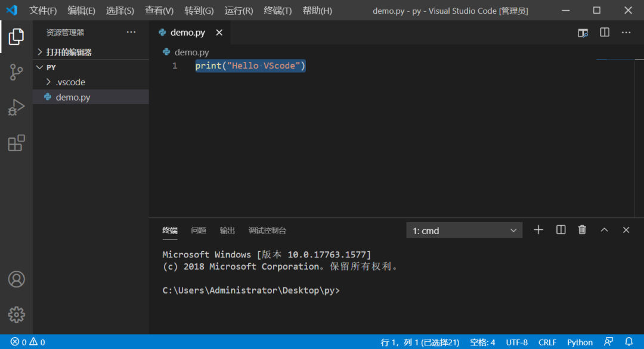
Task: Click the open preview editor icon
Action: pyautogui.click(x=583, y=33)
